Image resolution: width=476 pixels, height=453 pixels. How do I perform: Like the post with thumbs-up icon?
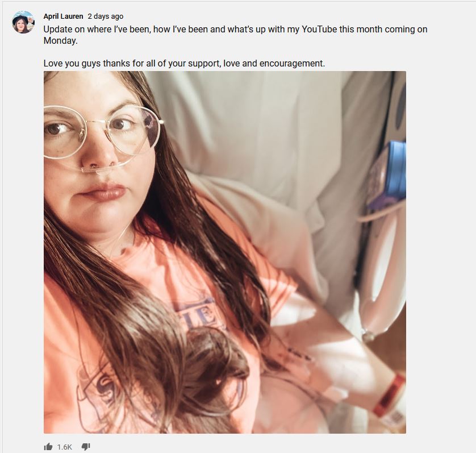pos(48,447)
